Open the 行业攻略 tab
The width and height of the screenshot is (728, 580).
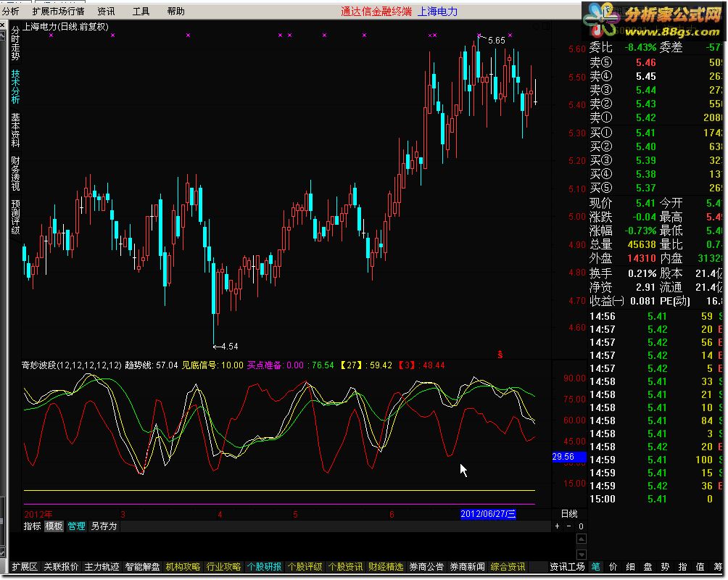[224, 566]
